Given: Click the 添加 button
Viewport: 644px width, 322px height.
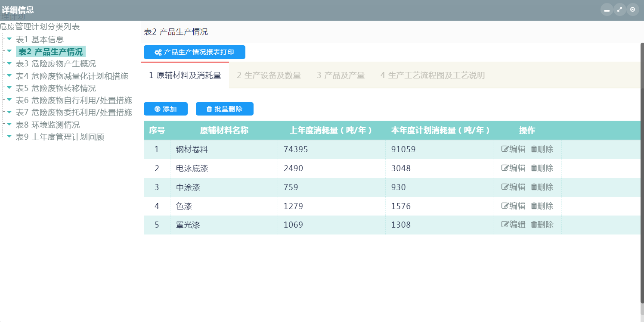Looking at the screenshot, I should click(166, 109).
